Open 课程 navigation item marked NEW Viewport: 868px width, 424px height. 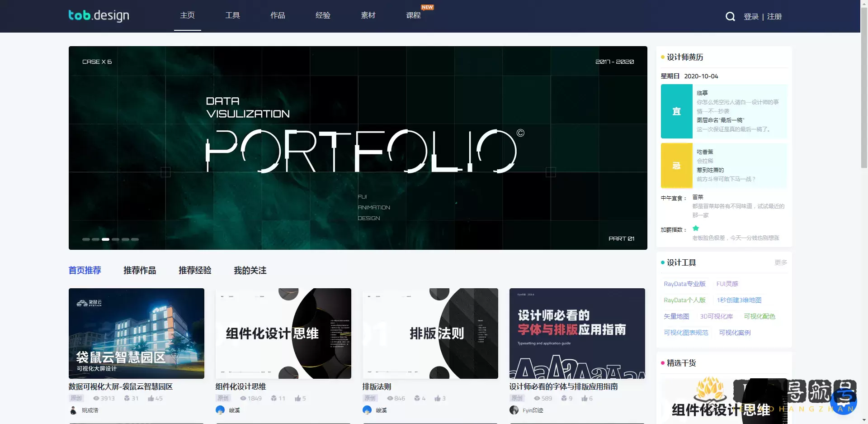pos(414,15)
